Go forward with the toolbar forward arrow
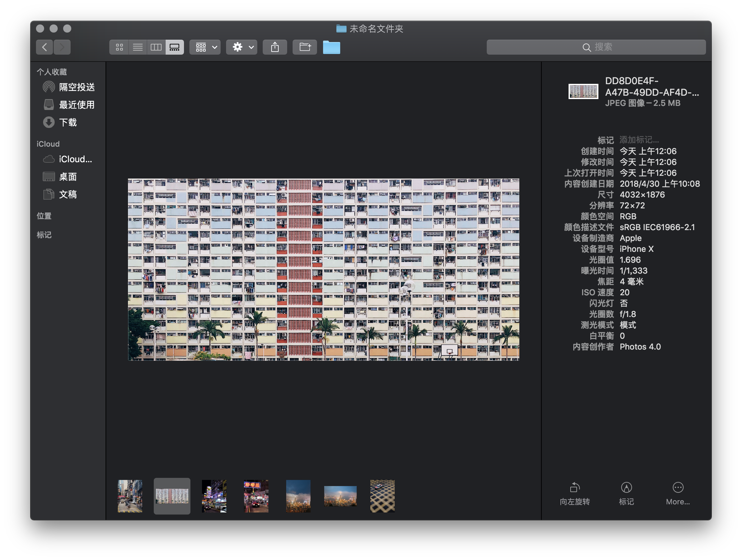This screenshot has width=742, height=560. click(x=62, y=47)
